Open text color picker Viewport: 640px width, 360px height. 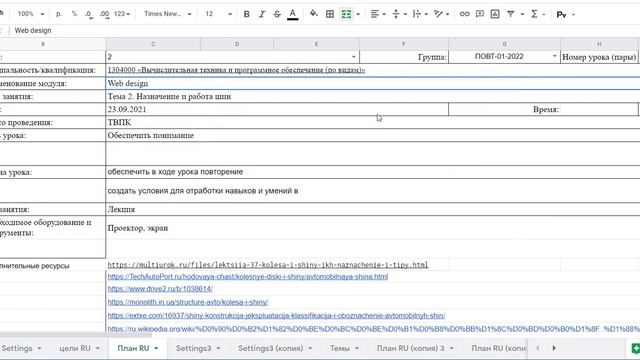point(293,14)
